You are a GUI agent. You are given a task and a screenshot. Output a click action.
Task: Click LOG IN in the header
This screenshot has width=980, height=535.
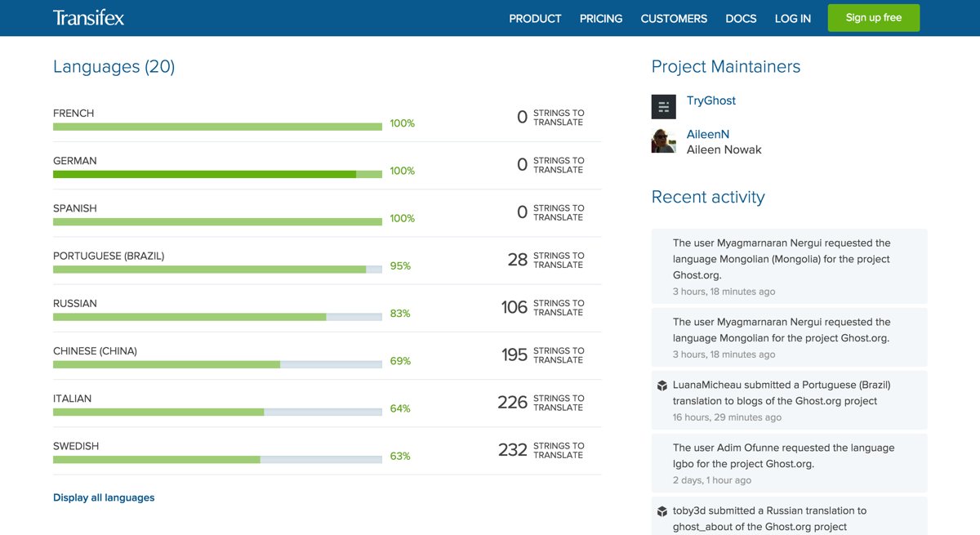tap(792, 18)
